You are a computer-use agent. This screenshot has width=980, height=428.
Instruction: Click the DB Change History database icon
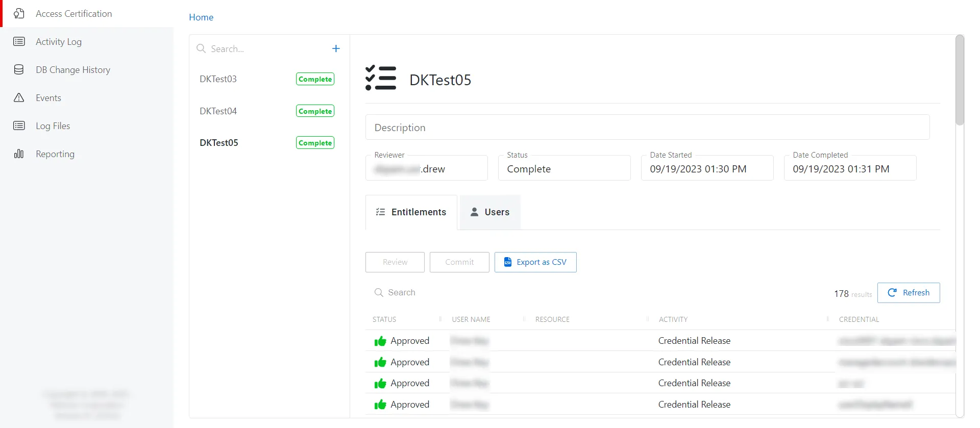[19, 70]
